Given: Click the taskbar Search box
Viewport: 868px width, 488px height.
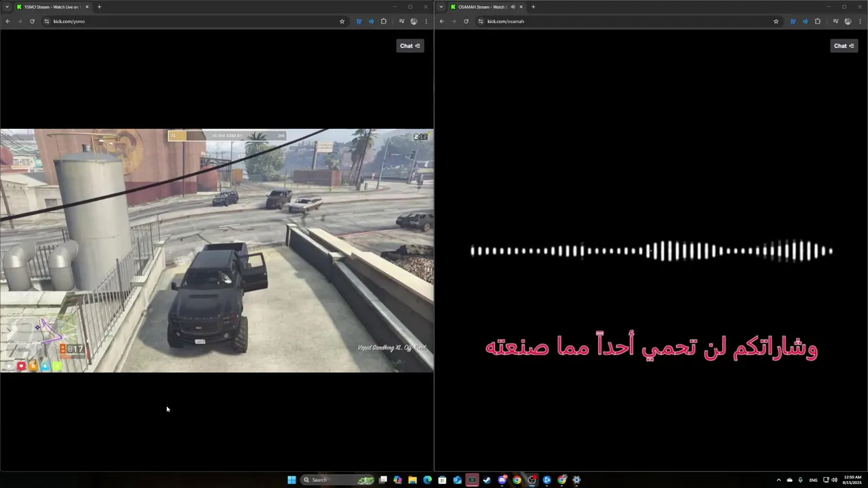Looking at the screenshot, I should [338, 480].
